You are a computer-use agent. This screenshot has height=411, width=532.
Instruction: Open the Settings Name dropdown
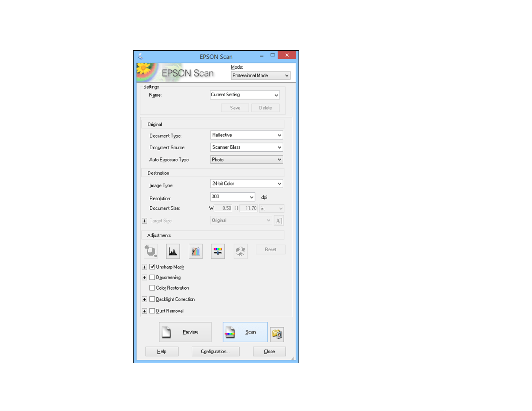click(x=245, y=95)
